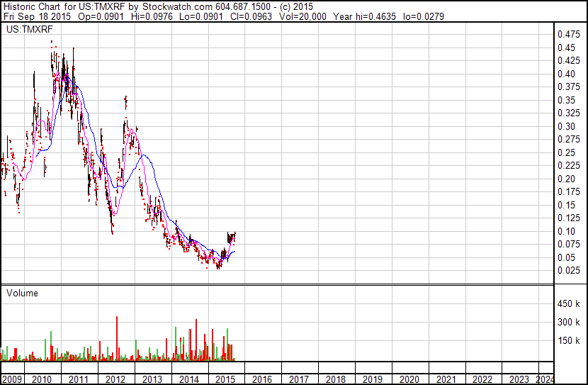Click the 2012 price spike near 0.35
Image resolution: width=588 pixels, height=385 pixels.
126,102
